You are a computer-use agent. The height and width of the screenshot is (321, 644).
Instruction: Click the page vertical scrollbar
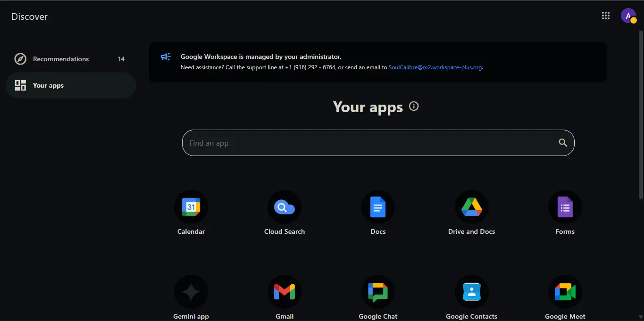[x=641, y=115]
